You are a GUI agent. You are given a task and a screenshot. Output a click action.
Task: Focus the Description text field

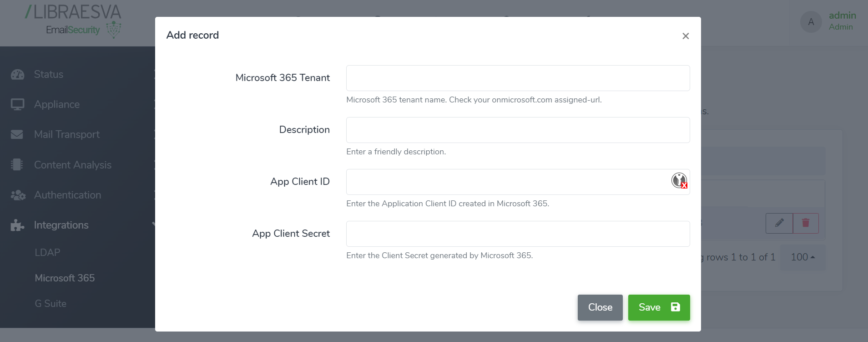[x=518, y=130]
